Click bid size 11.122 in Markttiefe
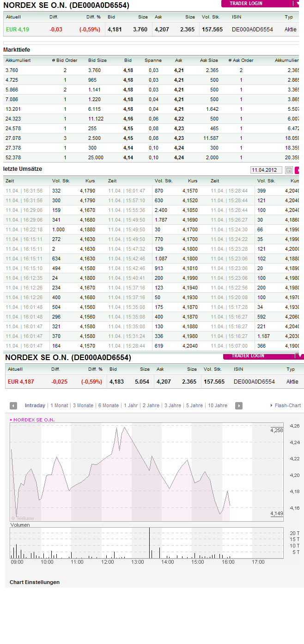 [96, 119]
